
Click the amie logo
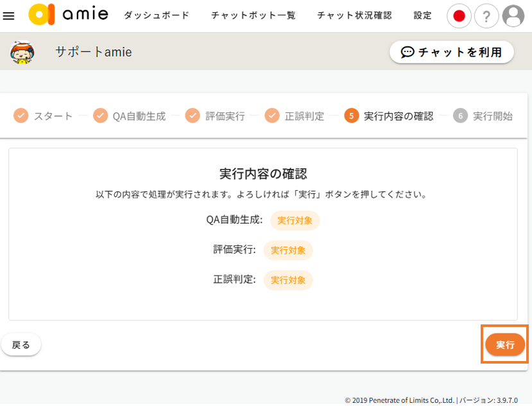point(69,15)
